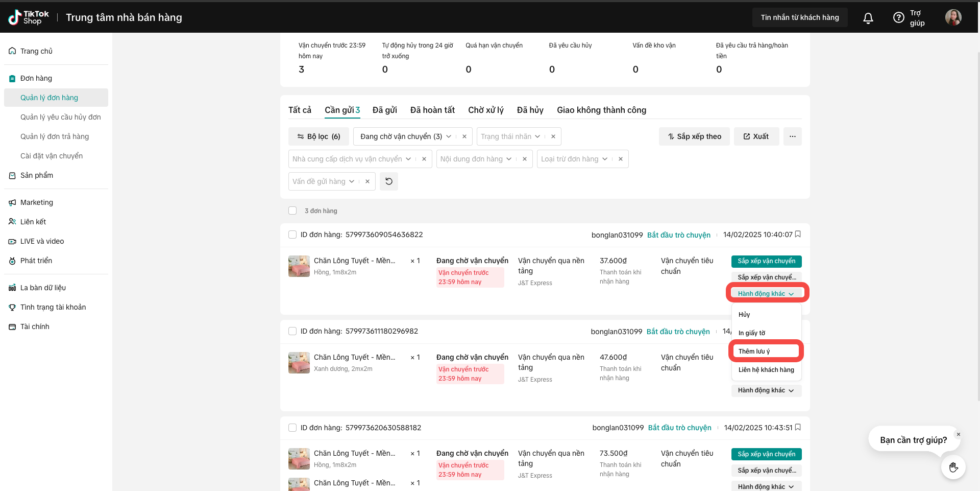Open the help question mark icon
Viewport: 980px width, 491px height.
(x=898, y=18)
